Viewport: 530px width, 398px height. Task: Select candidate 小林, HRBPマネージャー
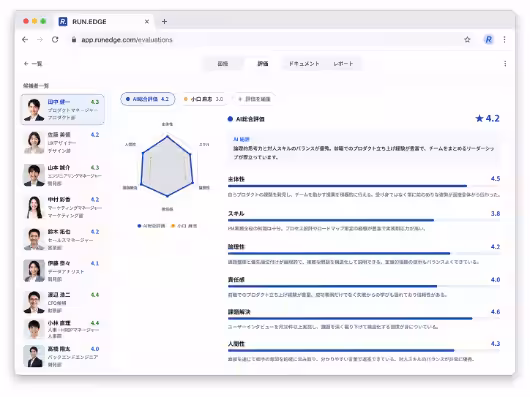point(63,329)
